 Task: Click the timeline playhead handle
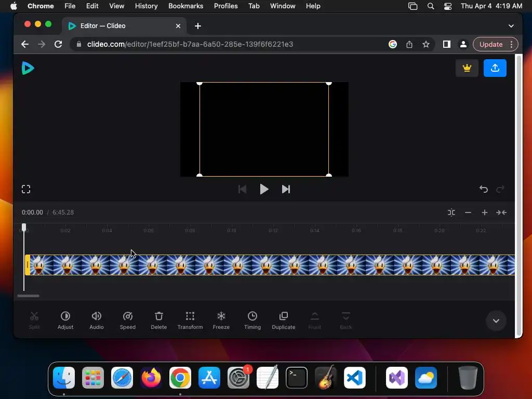[24, 228]
